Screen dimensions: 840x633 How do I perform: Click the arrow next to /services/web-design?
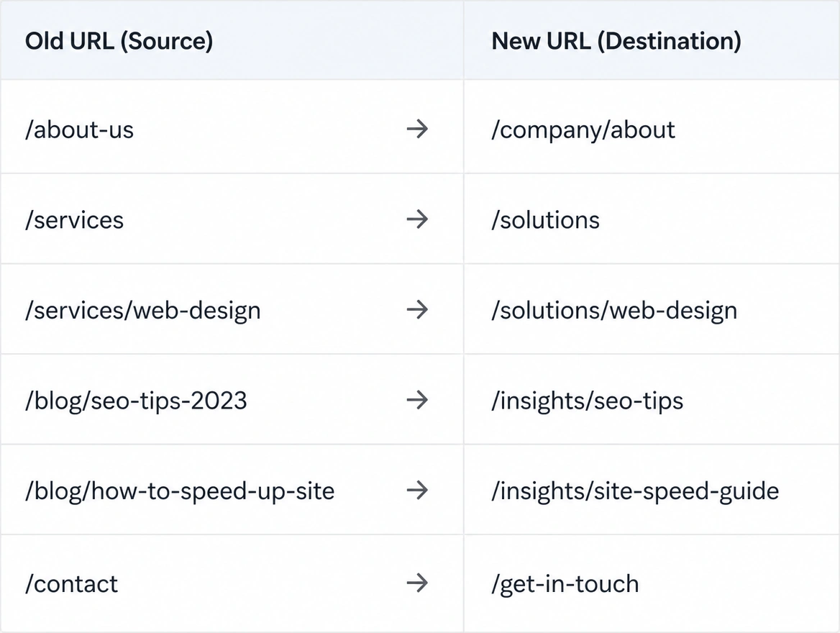click(x=417, y=310)
